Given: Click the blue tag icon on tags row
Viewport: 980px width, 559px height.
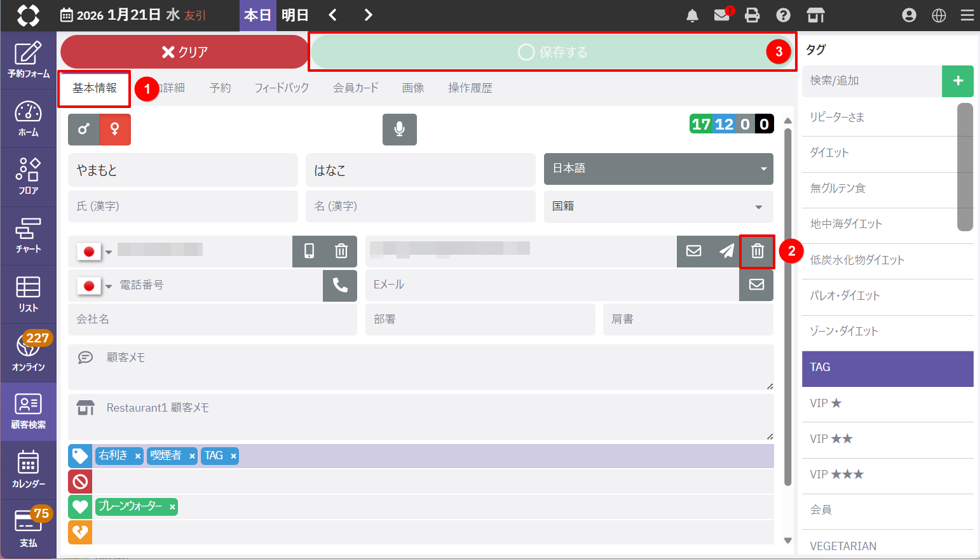Looking at the screenshot, I should point(80,455).
